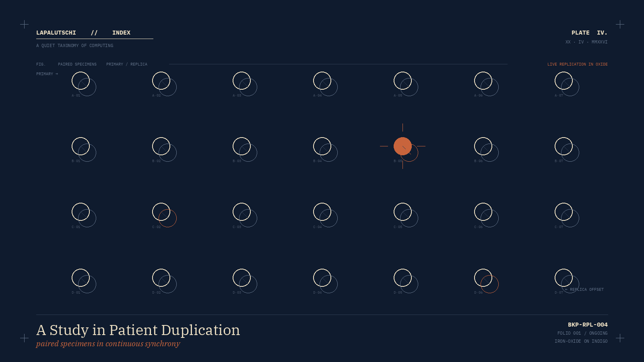The height and width of the screenshot is (362, 644).
Task: Open the INDEX header item
Action: pos(121,33)
